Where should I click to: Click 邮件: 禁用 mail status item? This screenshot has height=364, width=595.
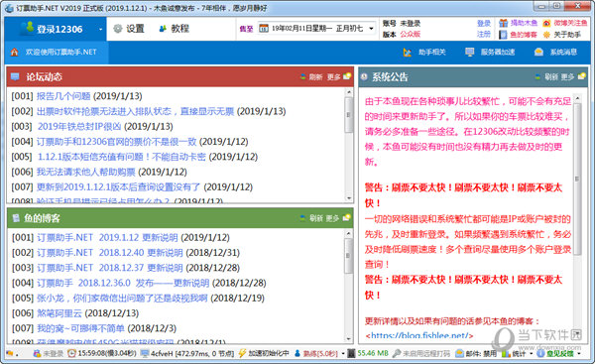[476, 353]
